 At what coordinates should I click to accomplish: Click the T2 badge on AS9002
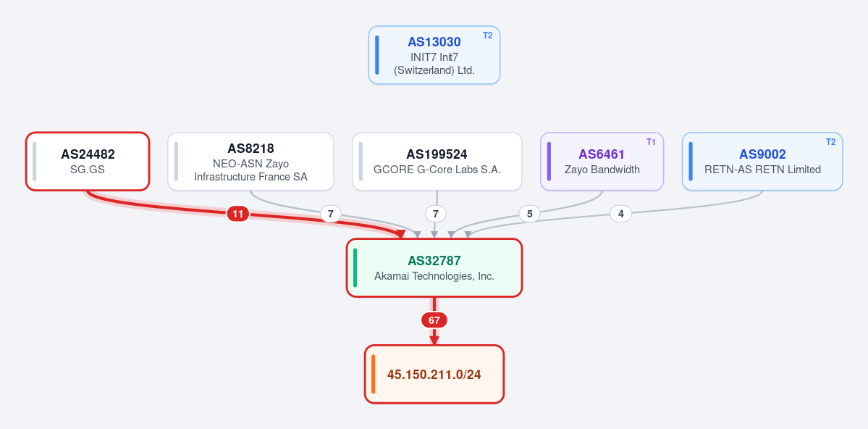(x=831, y=142)
